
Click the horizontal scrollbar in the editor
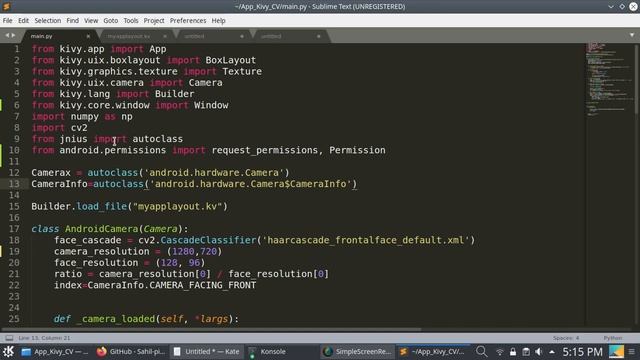(211, 329)
